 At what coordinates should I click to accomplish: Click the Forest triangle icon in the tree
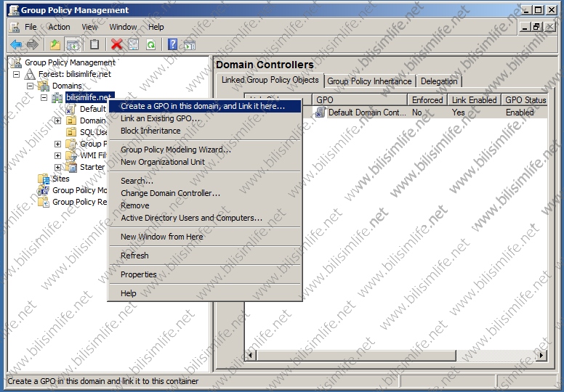click(30, 74)
